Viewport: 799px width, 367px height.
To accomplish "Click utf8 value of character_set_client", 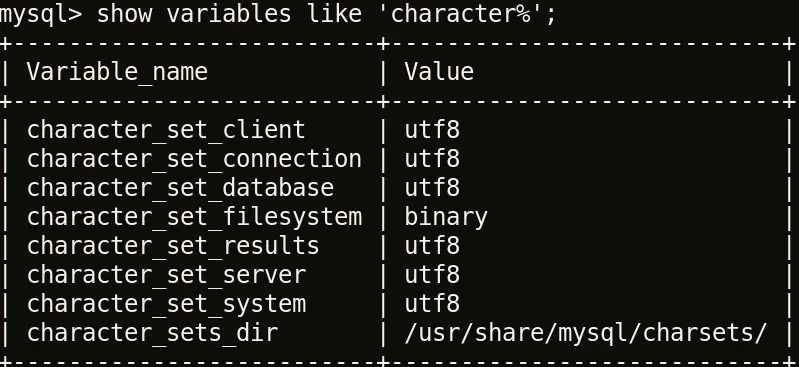I will 432,129.
